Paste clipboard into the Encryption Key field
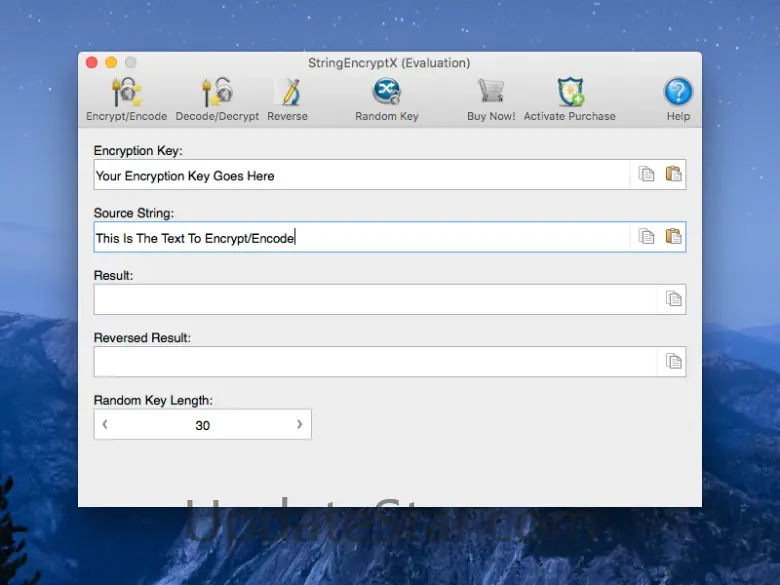This screenshot has height=585, width=780. pyautogui.click(x=674, y=174)
